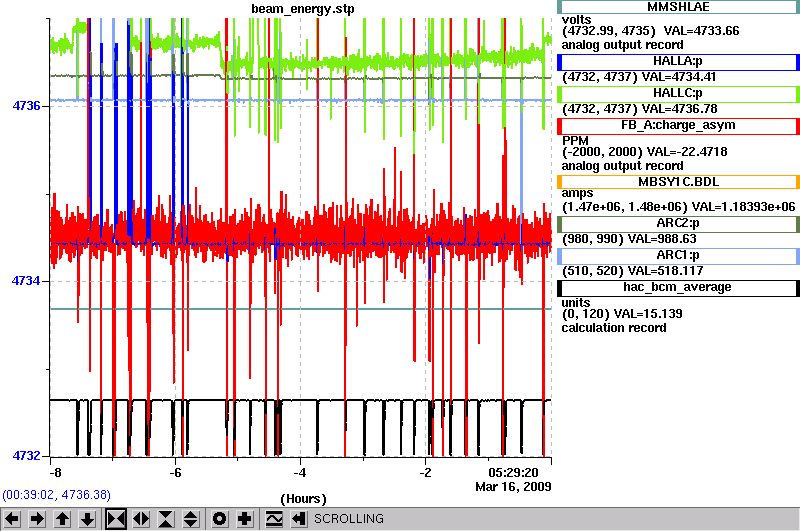
Task: Select the HALLC:p green legend entry
Action: click(678, 94)
